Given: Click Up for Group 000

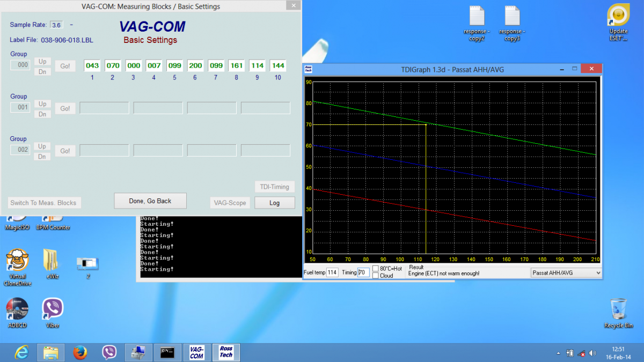Looking at the screenshot, I should pyautogui.click(x=42, y=61).
